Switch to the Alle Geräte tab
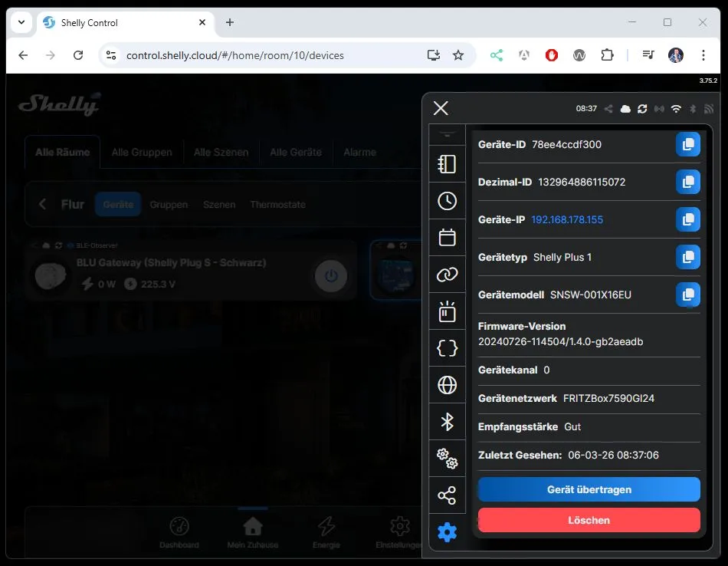 pos(295,152)
